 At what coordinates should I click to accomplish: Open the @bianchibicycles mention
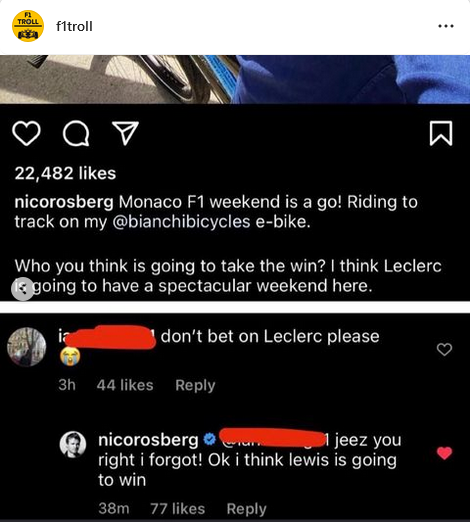(x=181, y=222)
